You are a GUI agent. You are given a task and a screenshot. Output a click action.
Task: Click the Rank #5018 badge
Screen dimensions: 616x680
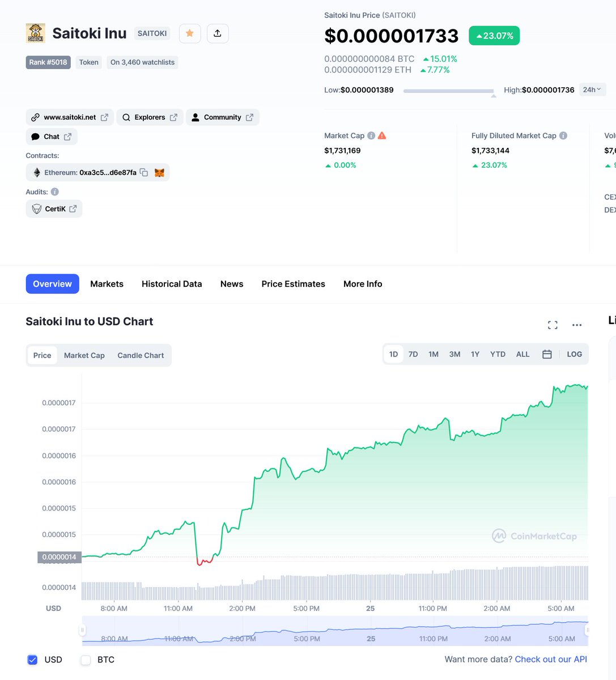[48, 62]
